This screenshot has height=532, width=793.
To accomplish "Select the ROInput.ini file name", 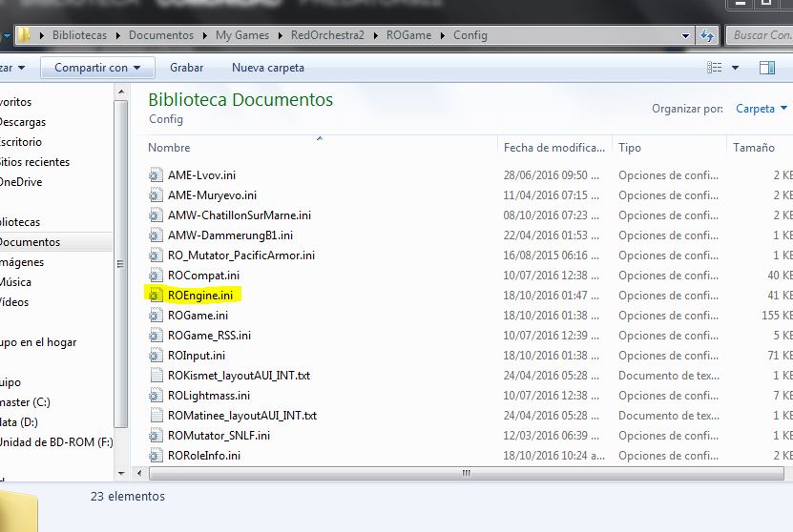I will pyautogui.click(x=197, y=356).
